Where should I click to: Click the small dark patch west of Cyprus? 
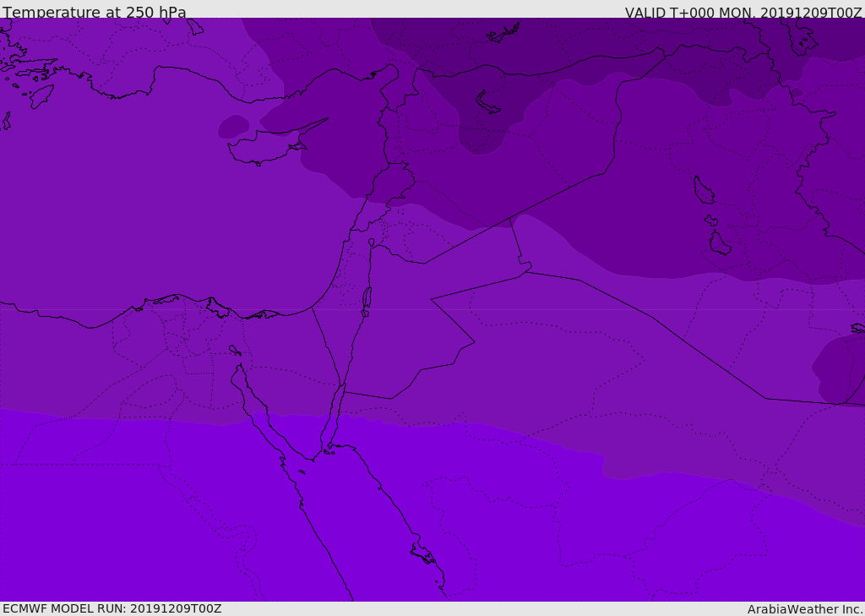[233, 127]
